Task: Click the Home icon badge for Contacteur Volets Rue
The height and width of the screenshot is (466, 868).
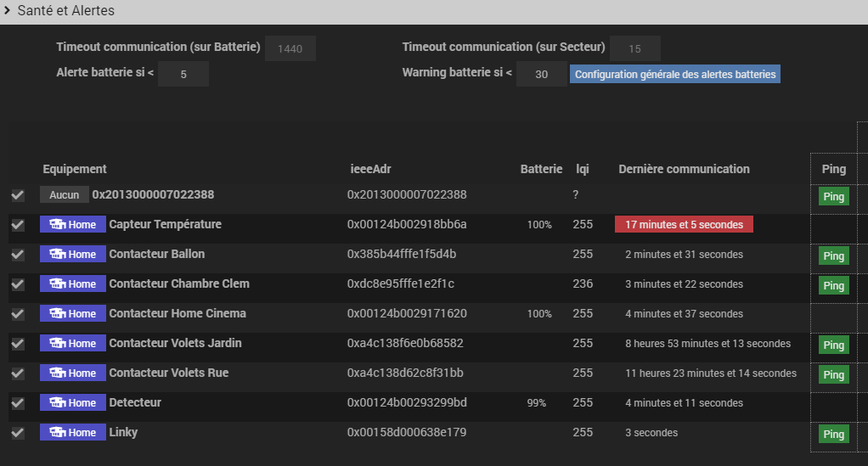Action: pos(73,373)
